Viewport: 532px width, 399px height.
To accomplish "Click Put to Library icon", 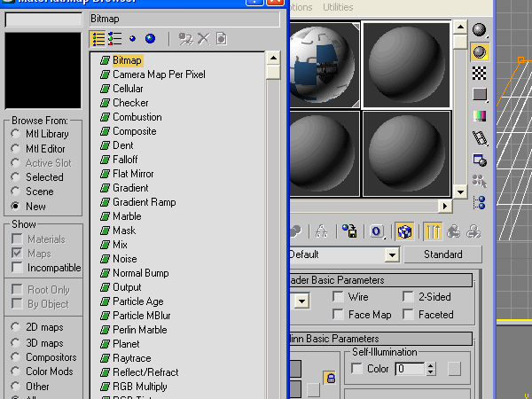I will coord(349,231).
